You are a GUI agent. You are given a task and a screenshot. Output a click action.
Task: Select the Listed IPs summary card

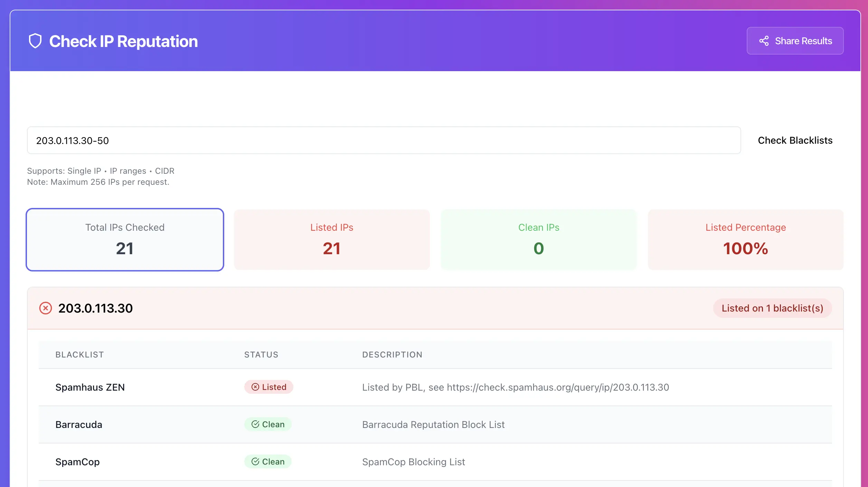click(x=332, y=240)
